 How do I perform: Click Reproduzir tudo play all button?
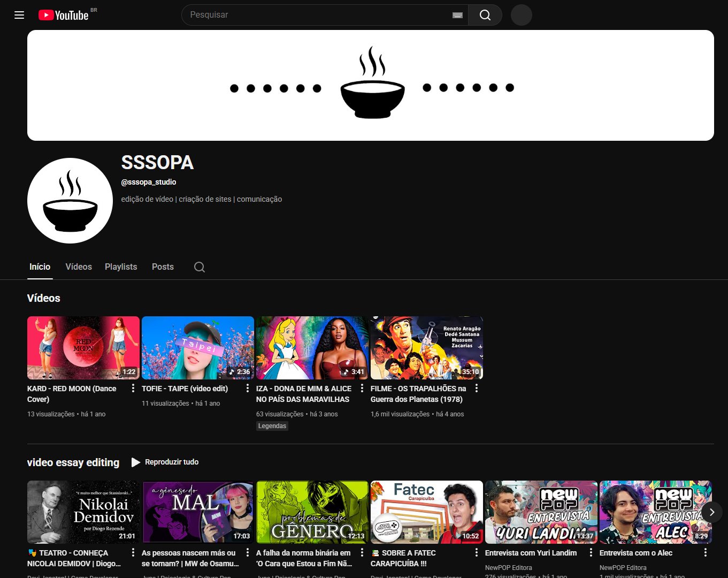tap(165, 462)
